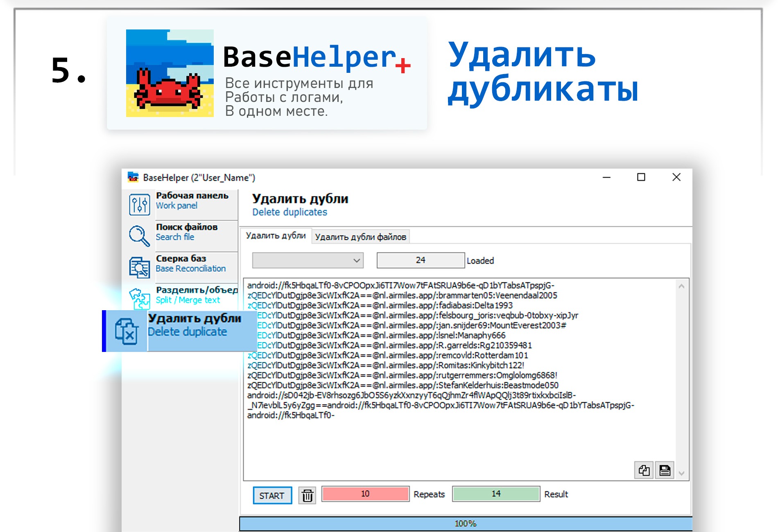This screenshot has width=778, height=532.
Task: Click the felsbourg_joris line in results
Action: point(418,316)
